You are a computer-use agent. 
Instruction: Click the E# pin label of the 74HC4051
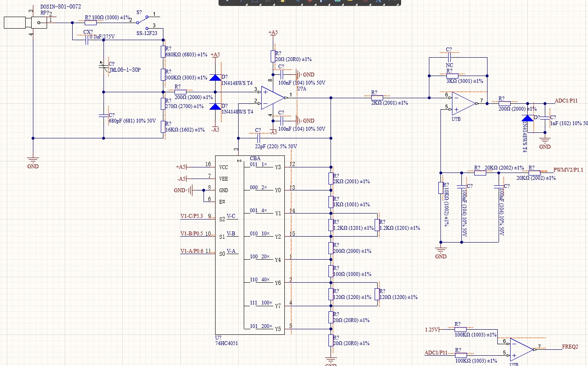(222, 202)
